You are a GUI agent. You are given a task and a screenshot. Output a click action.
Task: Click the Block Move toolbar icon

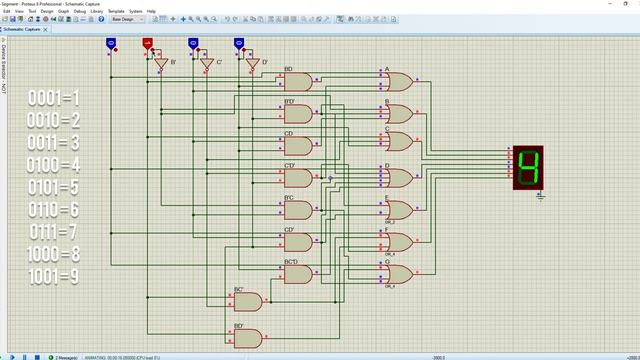pyautogui.click(x=278, y=19)
